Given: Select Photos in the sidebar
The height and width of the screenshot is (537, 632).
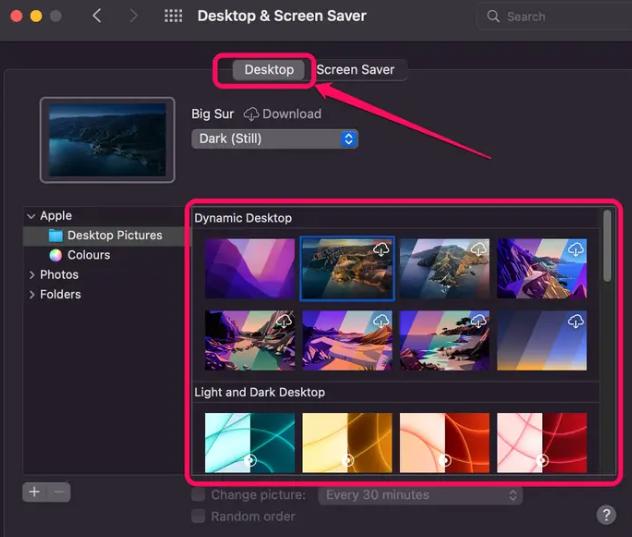Looking at the screenshot, I should pyautogui.click(x=59, y=275).
